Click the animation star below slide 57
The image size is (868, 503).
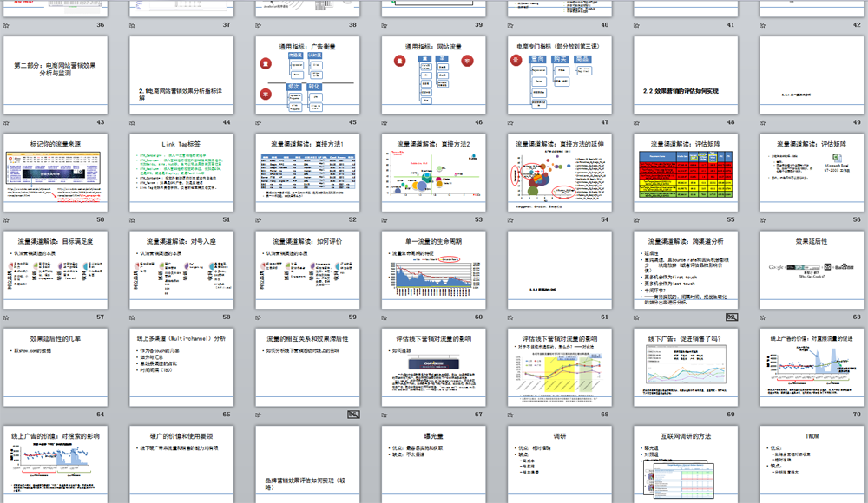pos(8,317)
